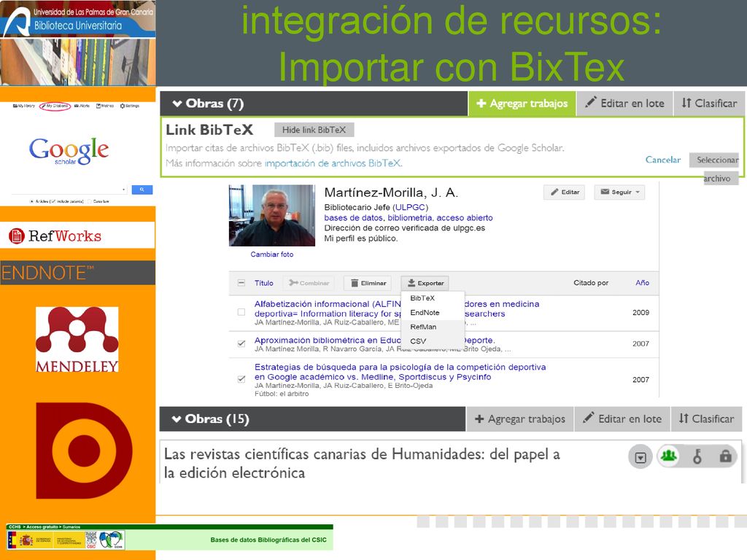Set work visibility to private with the lock icon
The width and height of the screenshot is (747, 560).
725,456
